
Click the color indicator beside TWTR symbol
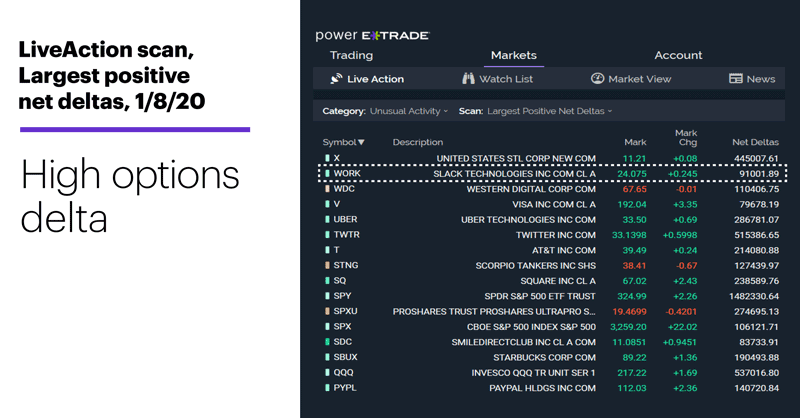click(327, 235)
